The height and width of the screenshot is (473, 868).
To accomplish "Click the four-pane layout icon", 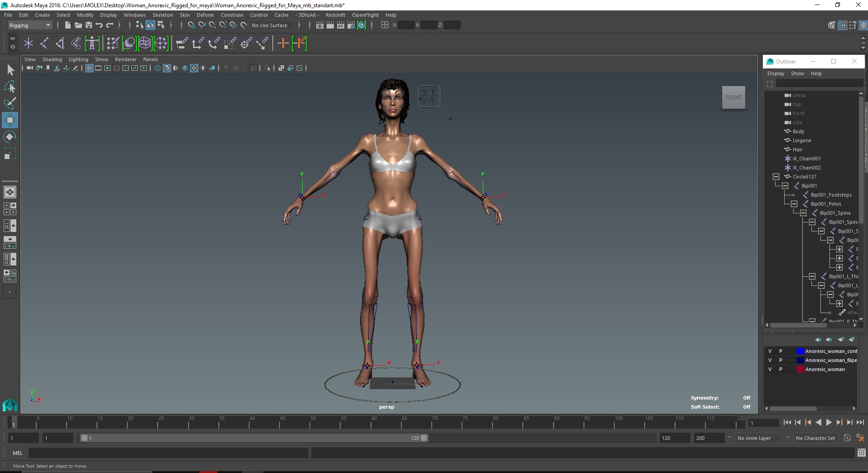I will click(x=10, y=209).
